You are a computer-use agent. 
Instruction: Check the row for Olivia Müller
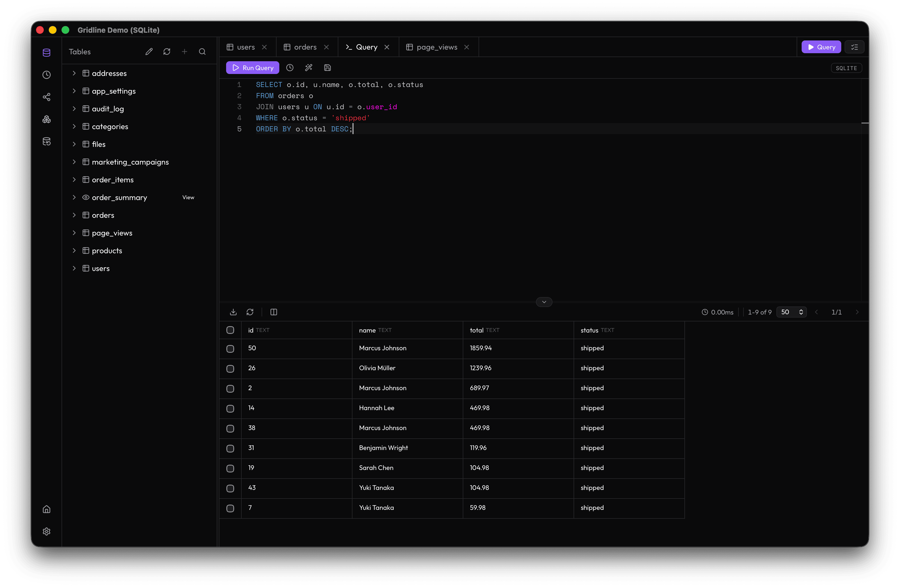230,369
